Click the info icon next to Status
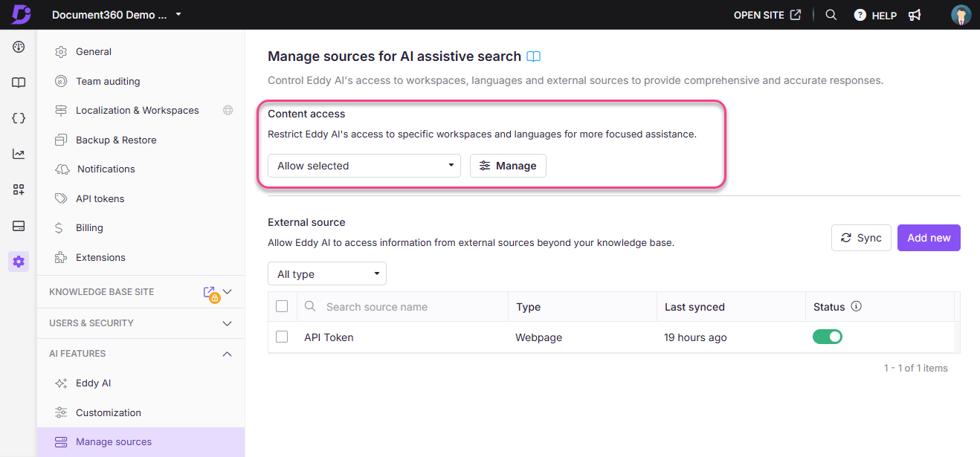Image resolution: width=980 pixels, height=457 pixels. (856, 306)
